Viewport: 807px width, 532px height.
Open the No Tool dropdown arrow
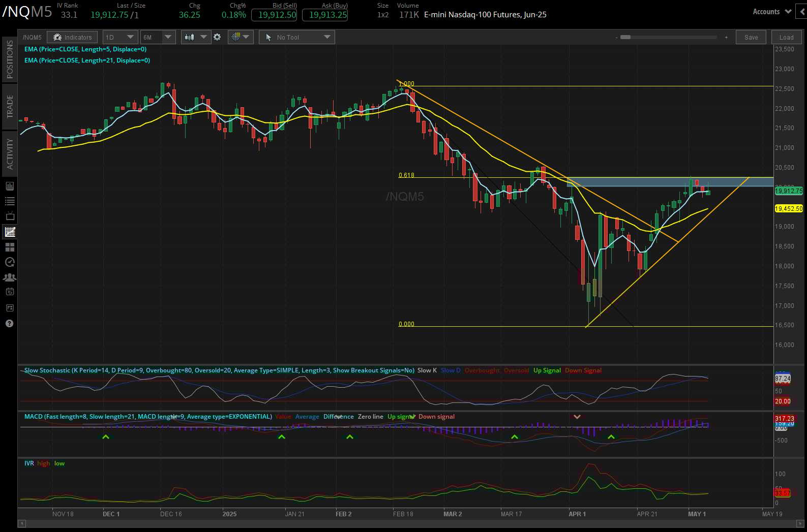327,37
